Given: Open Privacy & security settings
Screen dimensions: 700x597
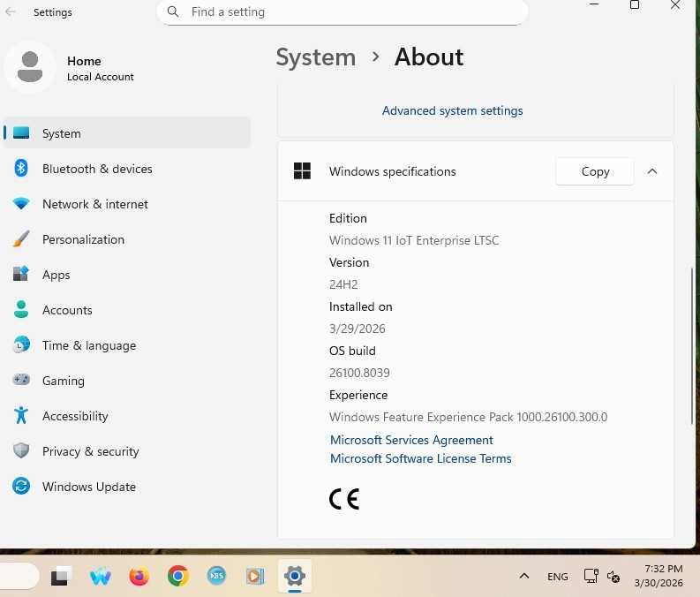Looking at the screenshot, I should point(127,451).
